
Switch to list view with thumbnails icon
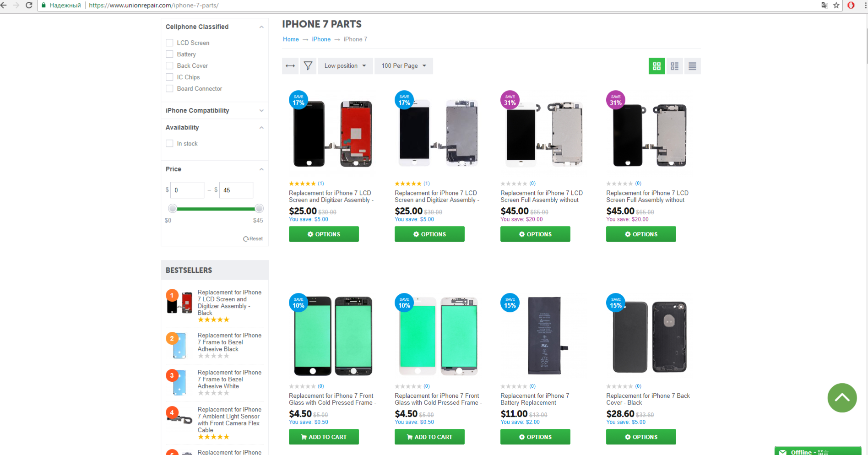coord(674,66)
